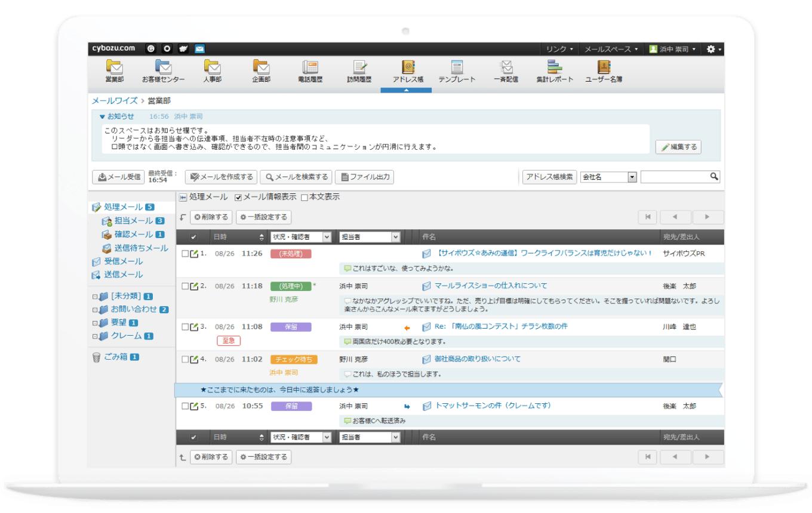The height and width of the screenshot is (513, 812).
Task: Open the 企画部 mailbox icon
Action: (261, 67)
